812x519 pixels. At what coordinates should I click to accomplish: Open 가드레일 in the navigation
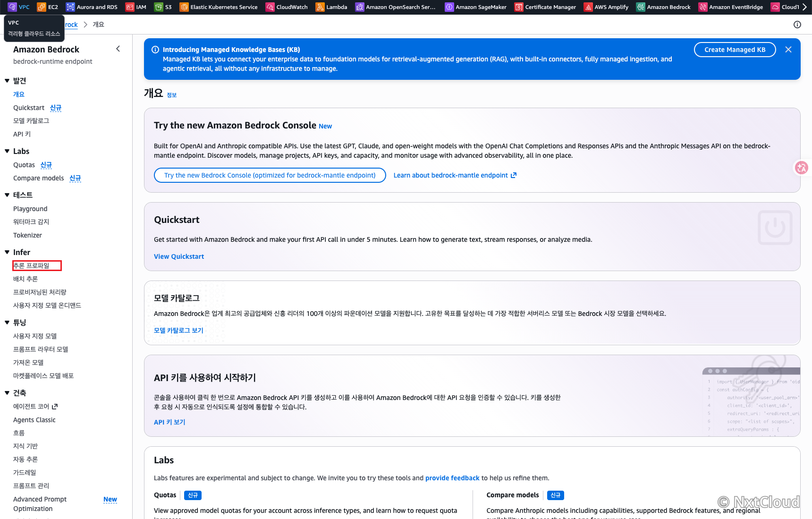[25, 473]
